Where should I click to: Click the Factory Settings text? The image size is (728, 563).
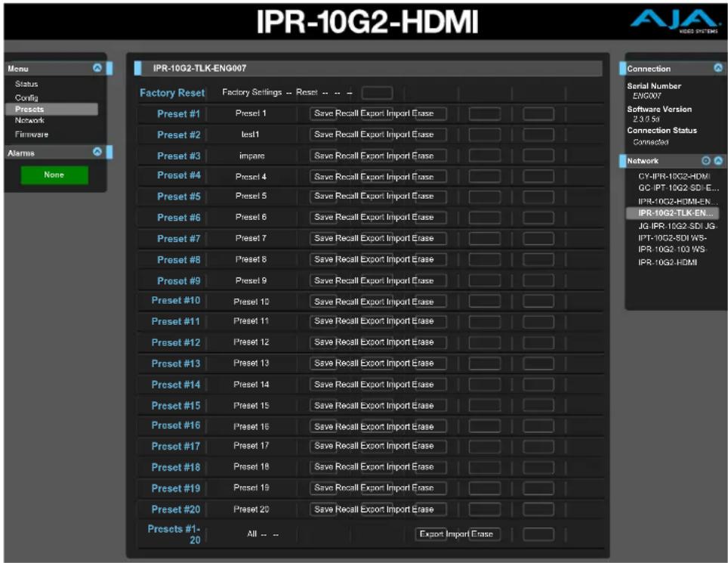point(251,92)
